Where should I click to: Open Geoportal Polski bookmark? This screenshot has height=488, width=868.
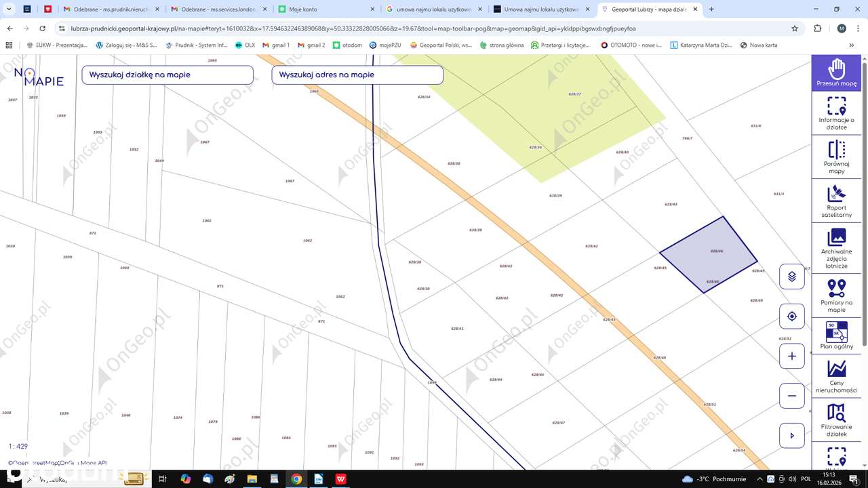(441, 45)
